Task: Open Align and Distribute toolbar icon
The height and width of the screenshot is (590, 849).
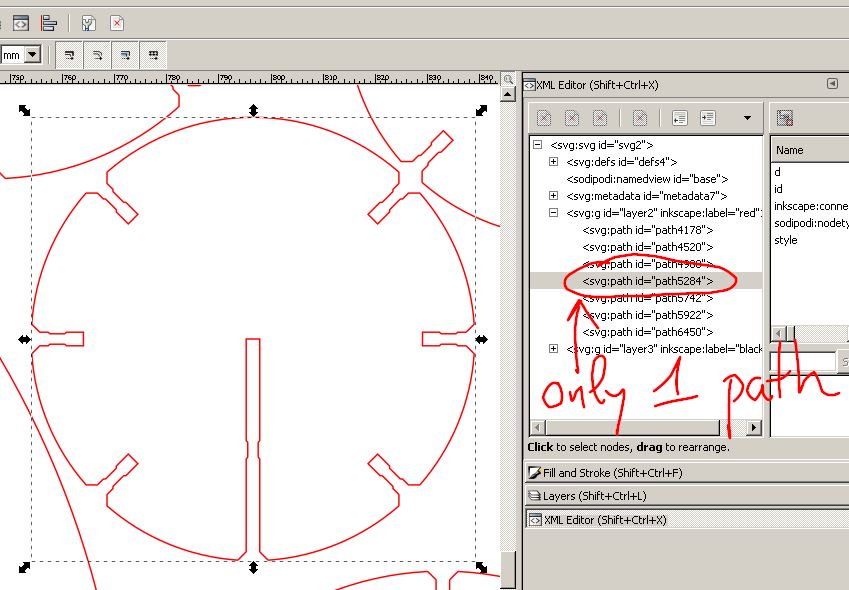Action: click(49, 23)
